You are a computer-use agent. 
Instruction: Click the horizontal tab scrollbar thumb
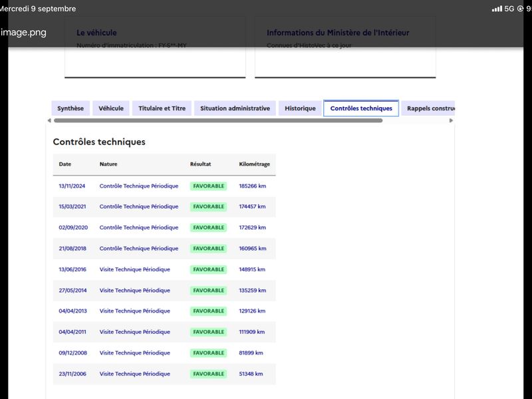pos(218,120)
